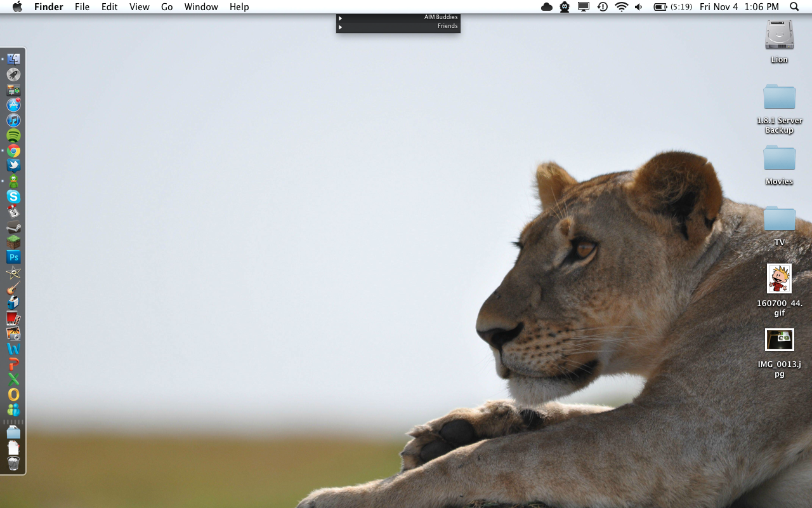This screenshot has width=812, height=508.
Task: Switch to Google Chrome in dock
Action: point(13,150)
